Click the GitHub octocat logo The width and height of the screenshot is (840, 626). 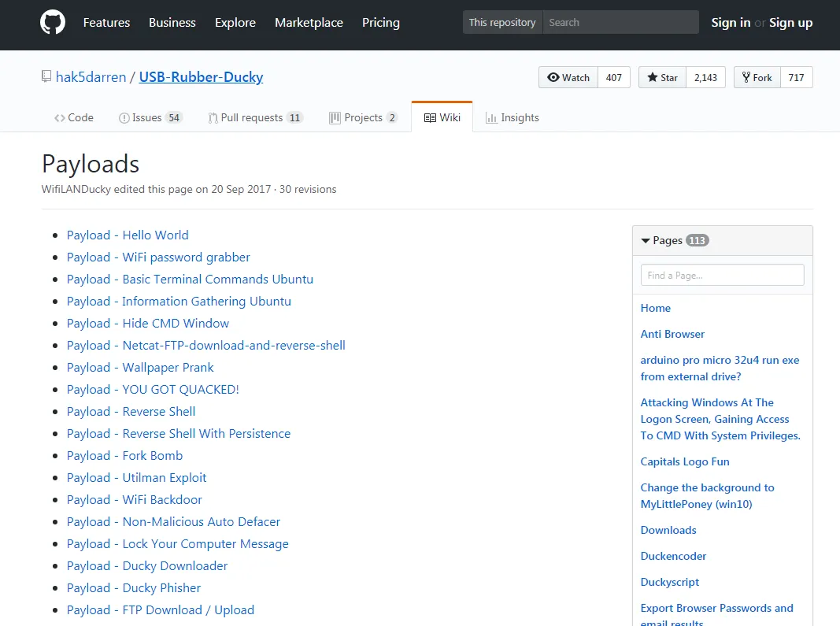click(x=53, y=23)
